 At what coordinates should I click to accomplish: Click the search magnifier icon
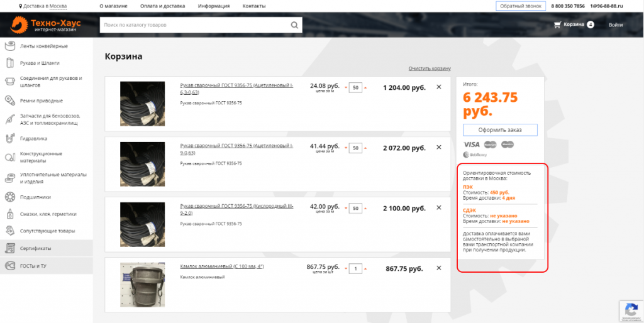tap(294, 25)
